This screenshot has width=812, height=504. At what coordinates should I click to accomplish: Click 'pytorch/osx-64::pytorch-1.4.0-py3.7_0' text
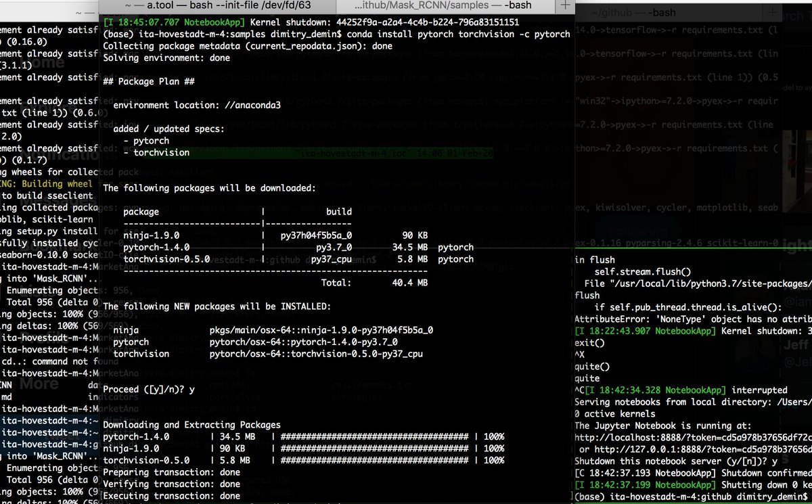pyautogui.click(x=303, y=342)
